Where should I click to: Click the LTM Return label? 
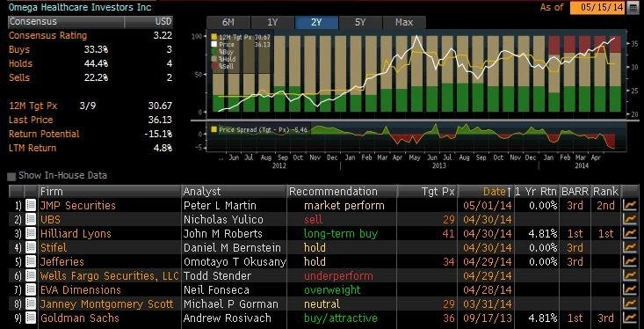coord(33,148)
